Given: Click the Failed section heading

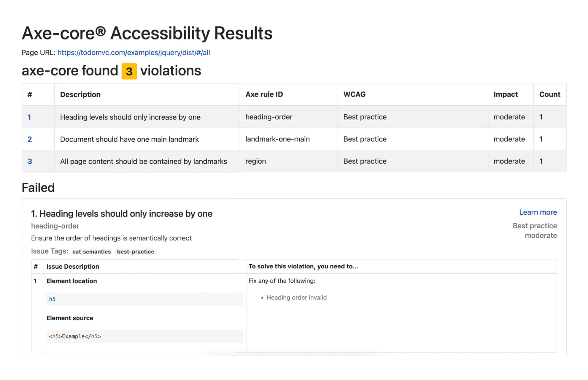Looking at the screenshot, I should (x=38, y=188).
